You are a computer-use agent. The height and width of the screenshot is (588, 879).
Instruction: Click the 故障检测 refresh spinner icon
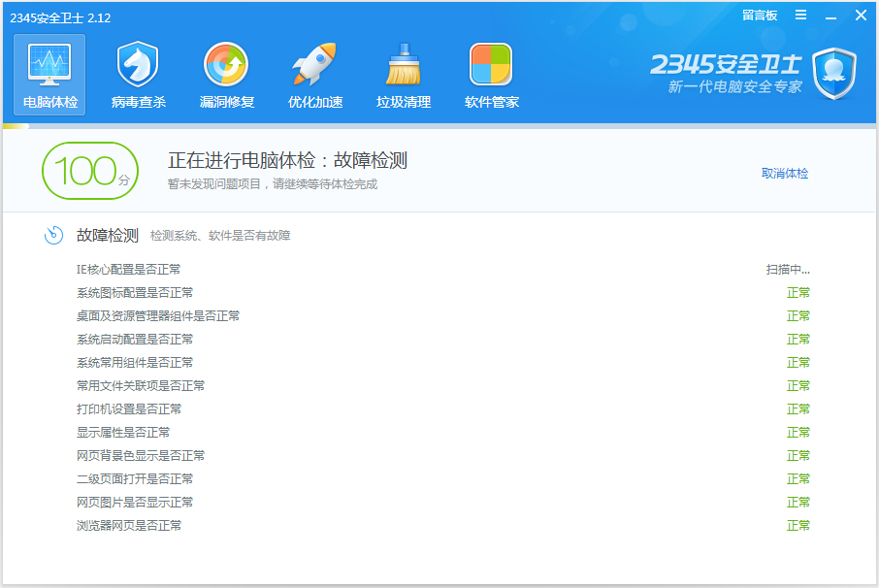point(50,234)
